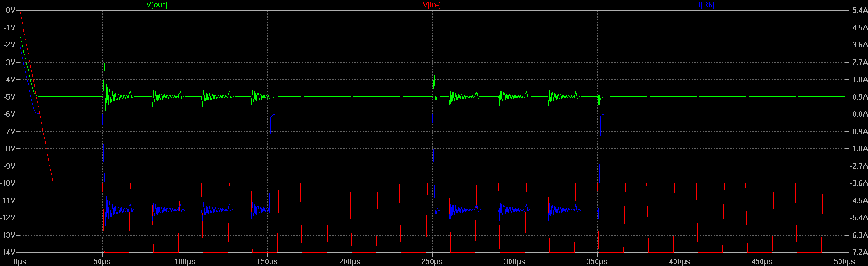Click the 300µs time axis label
This screenshot has height=266, width=868.
tap(515, 261)
